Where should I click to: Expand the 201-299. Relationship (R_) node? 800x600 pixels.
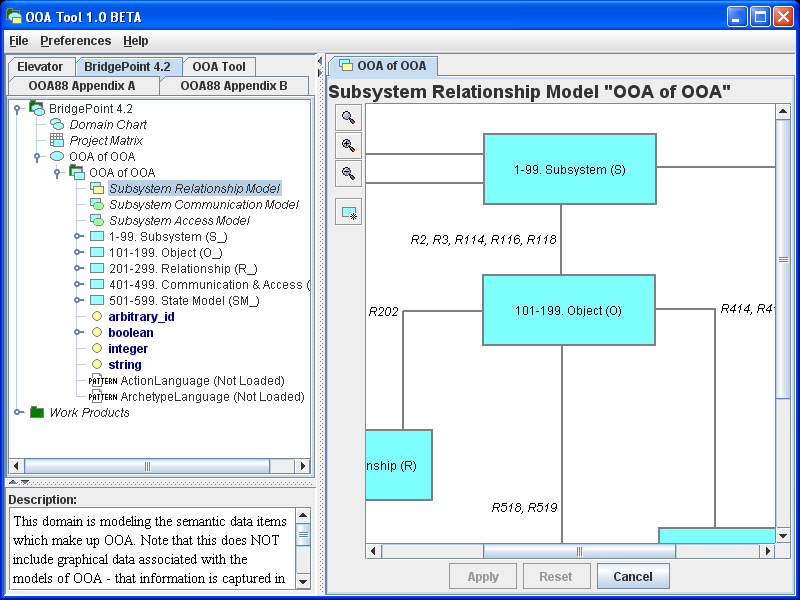click(78, 268)
